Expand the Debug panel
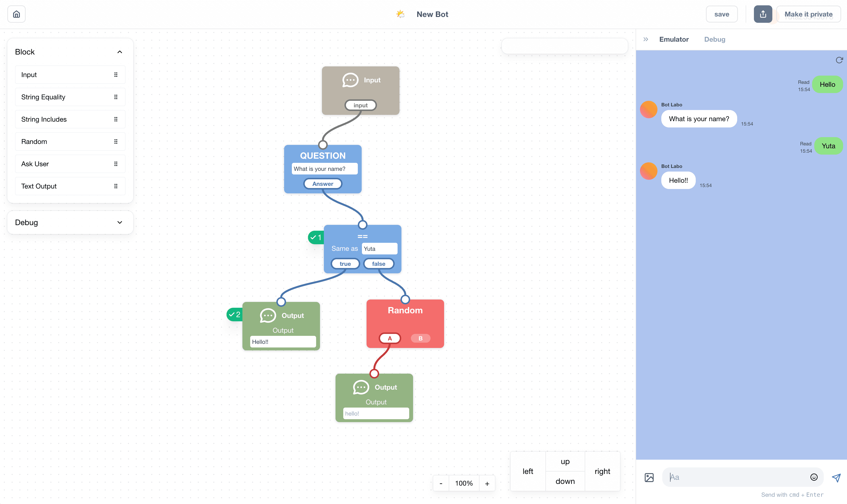This screenshot has height=504, width=847. point(120,222)
